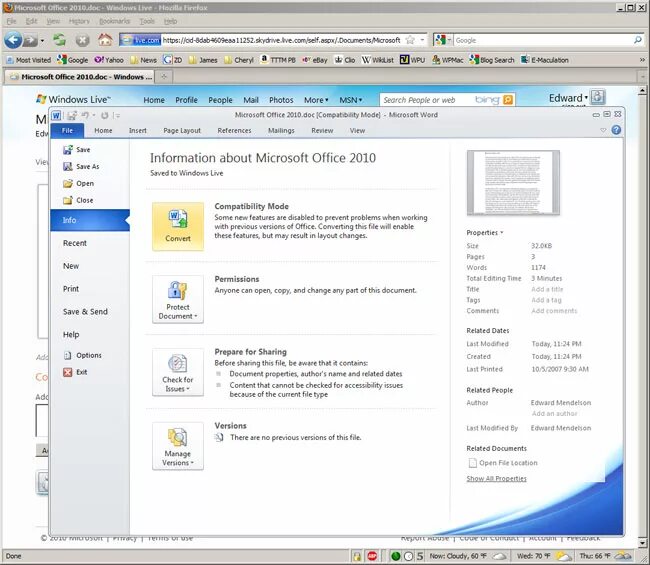Open the Firefox Bookmarks menu
The height and width of the screenshot is (565, 650).
[114, 21]
